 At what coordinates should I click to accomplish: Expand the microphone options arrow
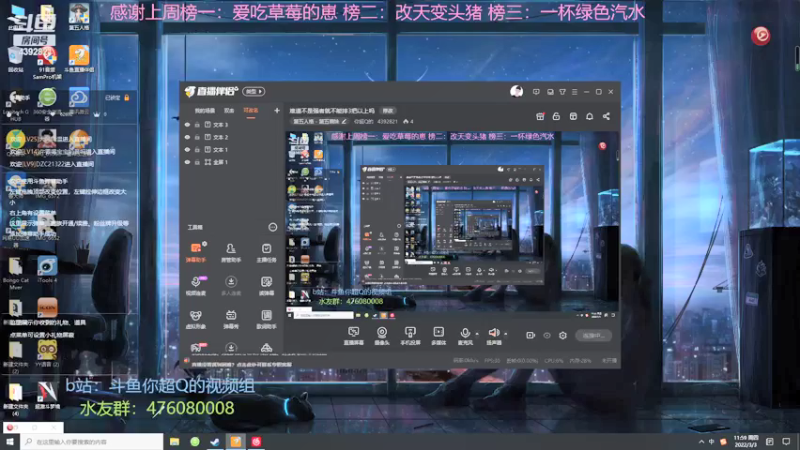pos(477,334)
